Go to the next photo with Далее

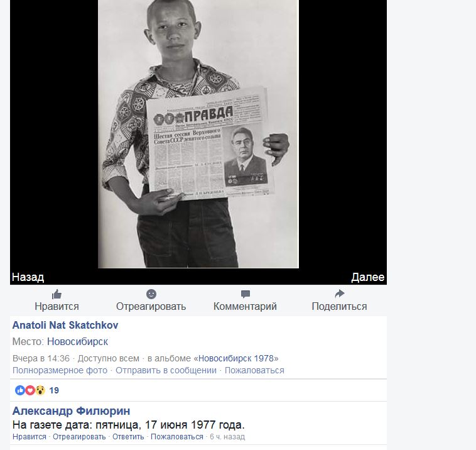point(367,277)
